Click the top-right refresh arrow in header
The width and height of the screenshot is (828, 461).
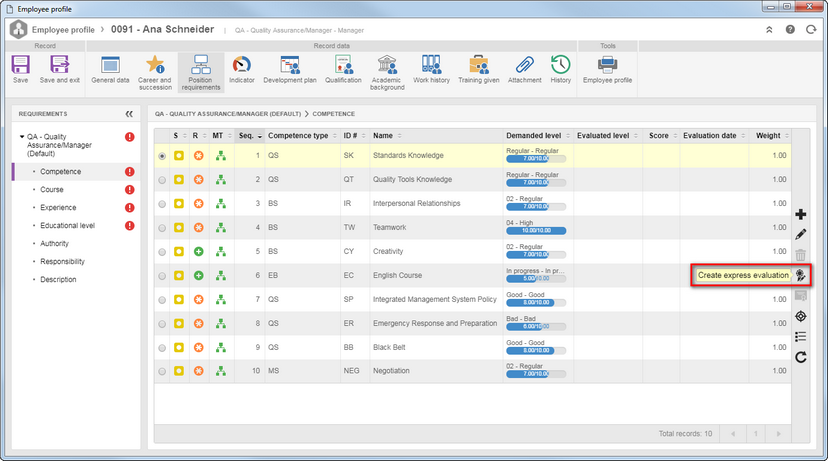coord(811,30)
